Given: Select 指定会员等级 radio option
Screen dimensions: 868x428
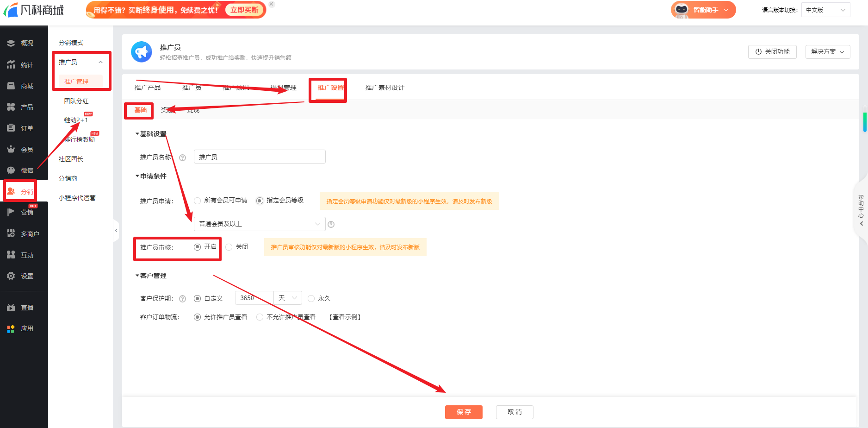Looking at the screenshot, I should (260, 201).
